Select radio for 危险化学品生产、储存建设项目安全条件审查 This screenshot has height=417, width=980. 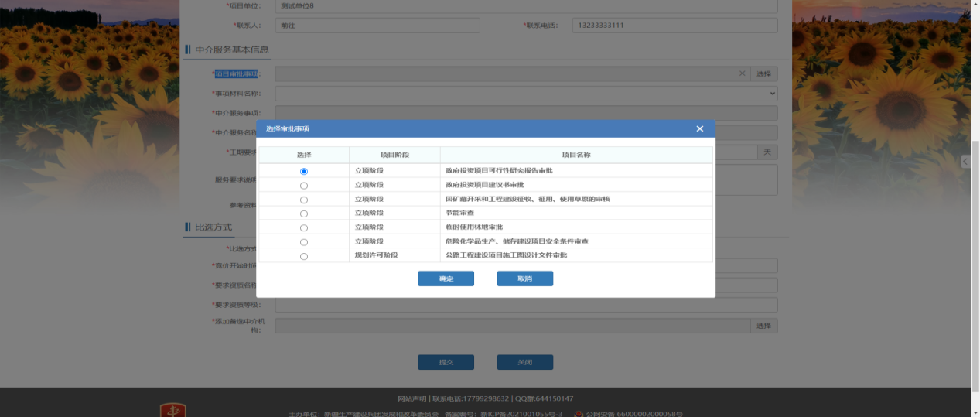303,242
